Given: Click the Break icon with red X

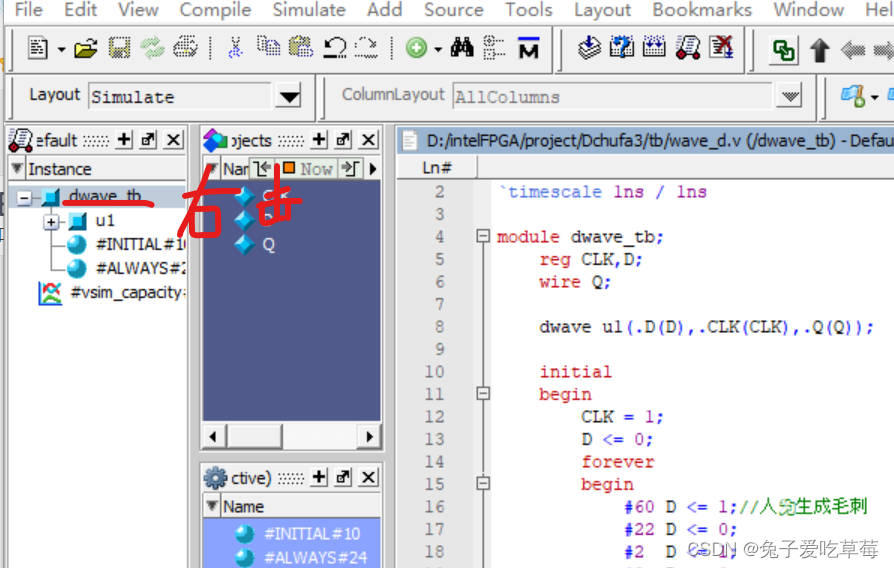Looking at the screenshot, I should point(721,47).
